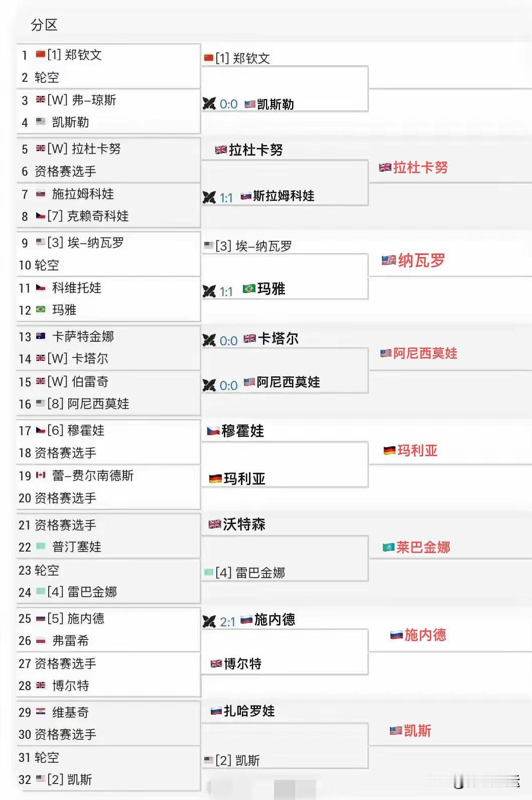Select first-round player [1] 郑钦文 in row 1

pos(75,55)
